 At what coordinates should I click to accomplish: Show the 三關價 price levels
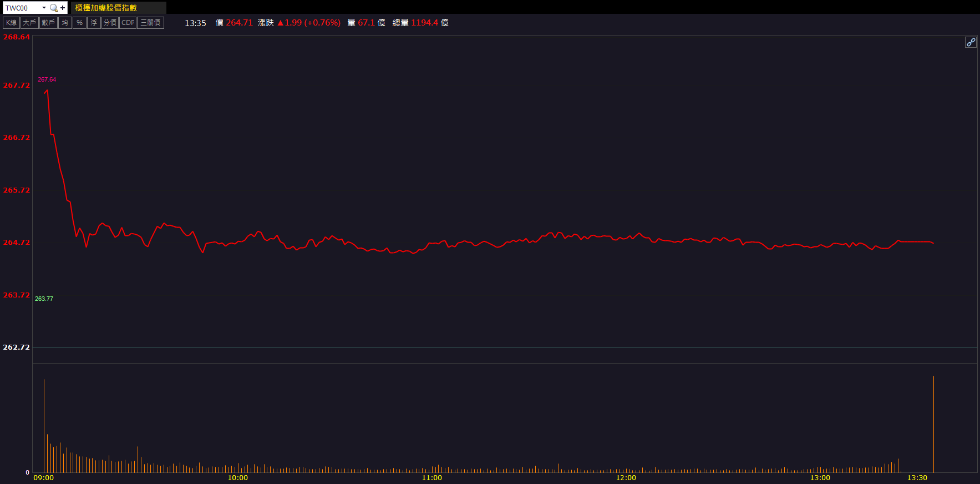coord(150,23)
